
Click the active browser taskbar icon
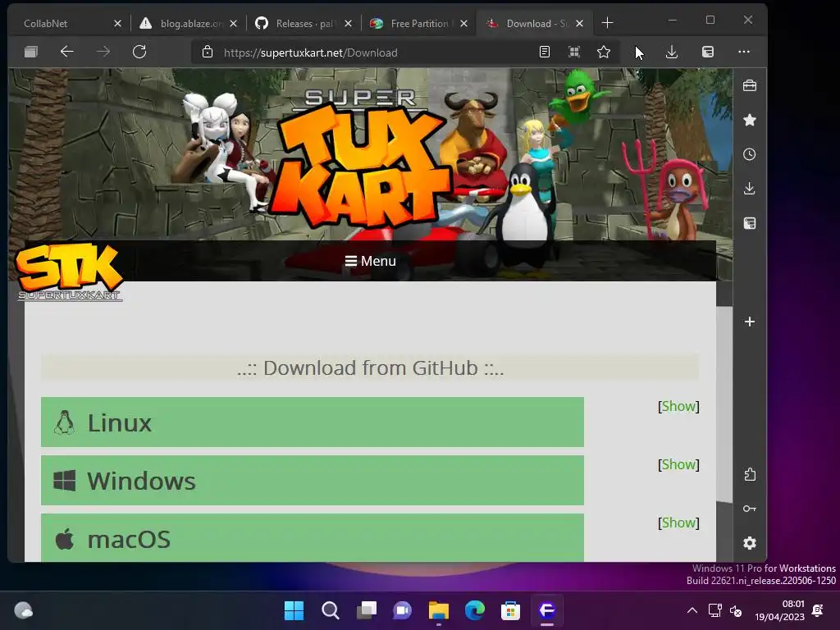click(x=547, y=610)
